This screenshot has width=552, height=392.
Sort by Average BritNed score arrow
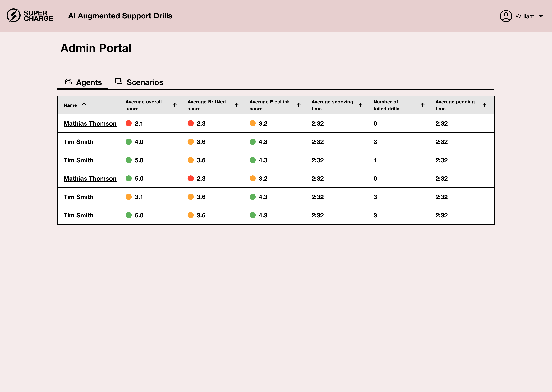point(236,105)
